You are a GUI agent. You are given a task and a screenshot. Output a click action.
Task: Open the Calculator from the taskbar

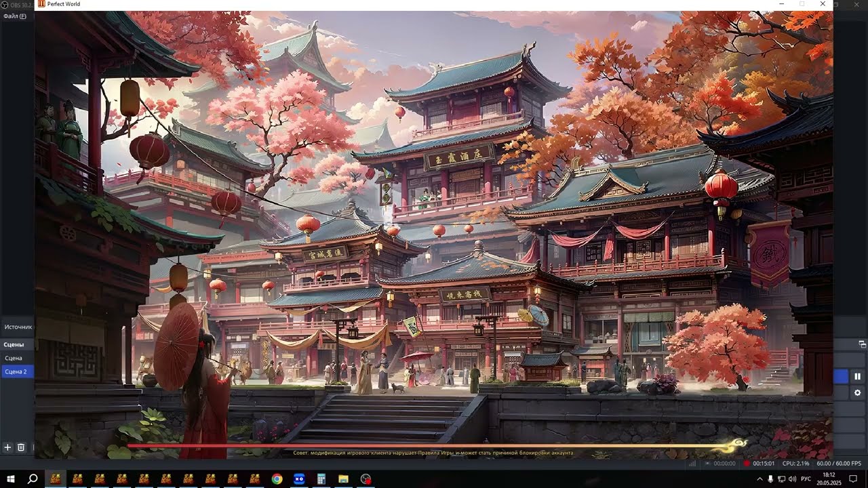[x=321, y=479]
